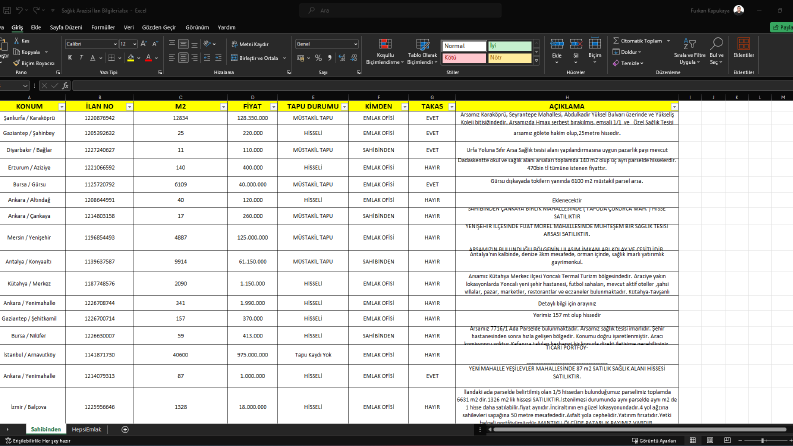Click in the Ara search box
Image resolution: width=793 pixels, height=446 pixels.
(x=401, y=10)
